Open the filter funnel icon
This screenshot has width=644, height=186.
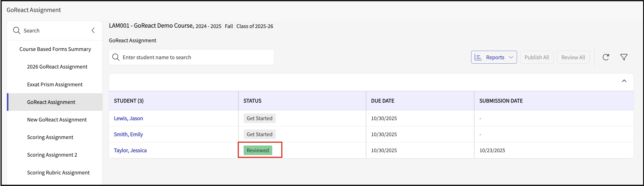[x=624, y=57]
